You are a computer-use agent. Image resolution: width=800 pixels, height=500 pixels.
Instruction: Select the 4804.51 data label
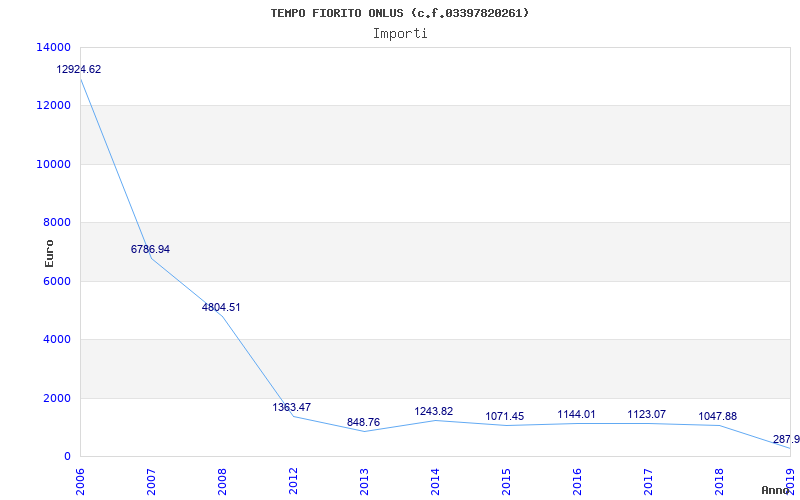tap(221, 308)
